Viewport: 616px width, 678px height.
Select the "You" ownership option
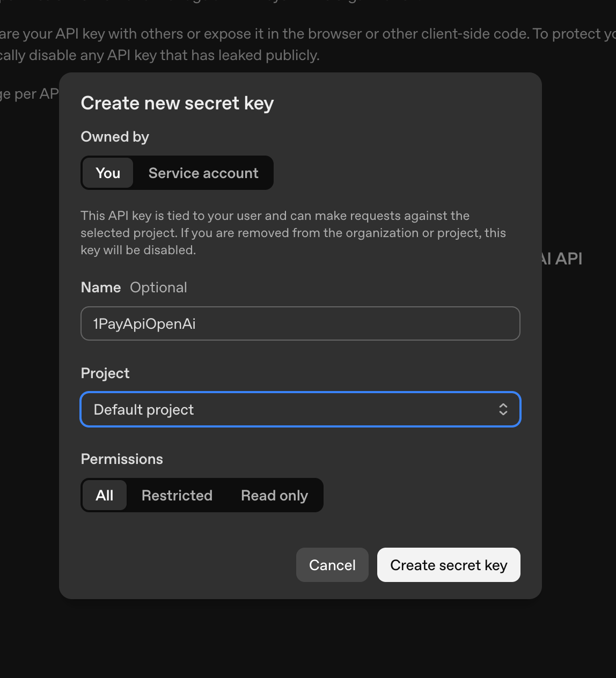[108, 173]
